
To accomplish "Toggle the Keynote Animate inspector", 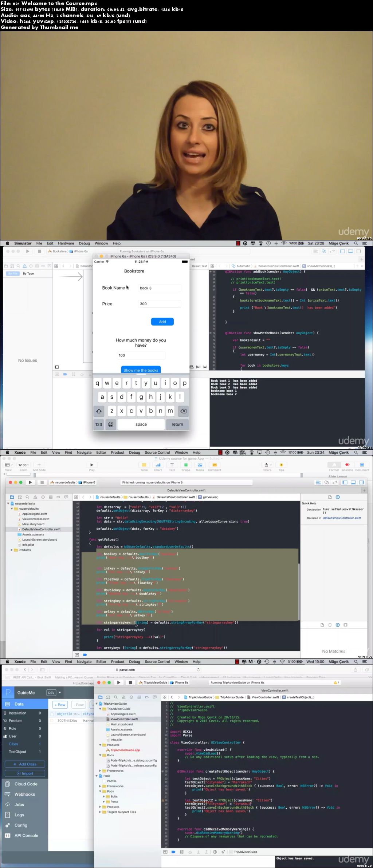I will [x=347, y=465].
